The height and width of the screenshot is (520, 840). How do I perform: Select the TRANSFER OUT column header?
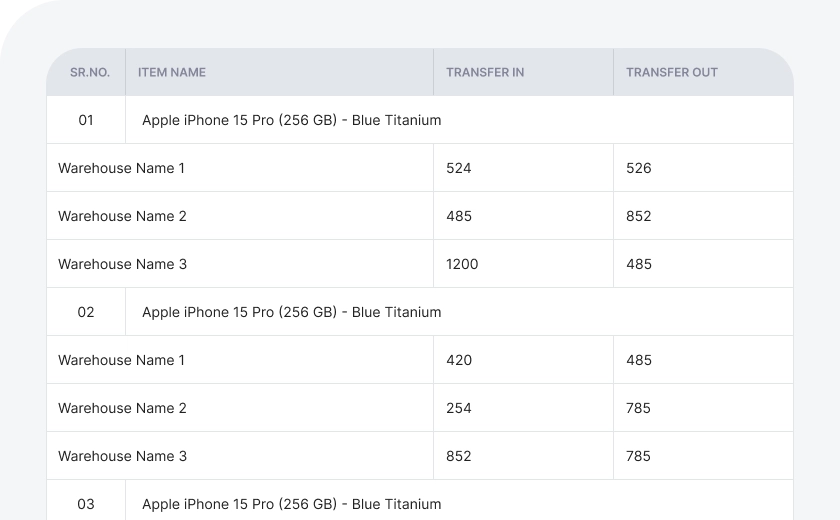[671, 72]
